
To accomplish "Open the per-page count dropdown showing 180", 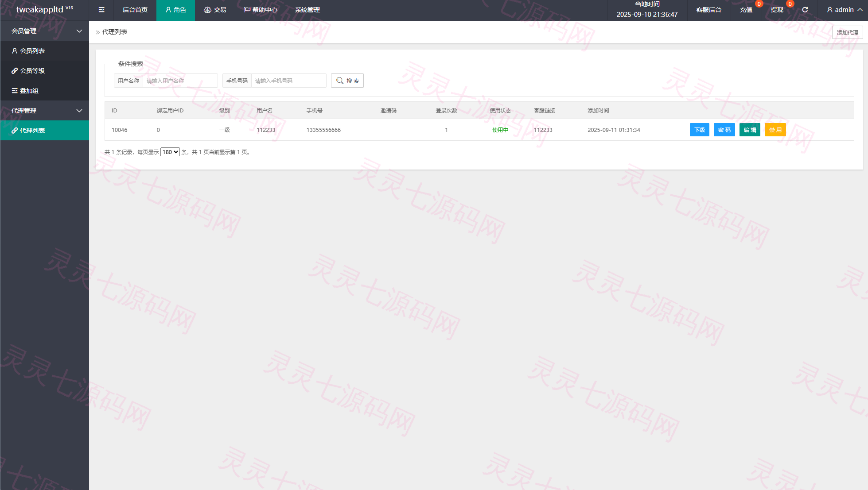I will click(170, 152).
